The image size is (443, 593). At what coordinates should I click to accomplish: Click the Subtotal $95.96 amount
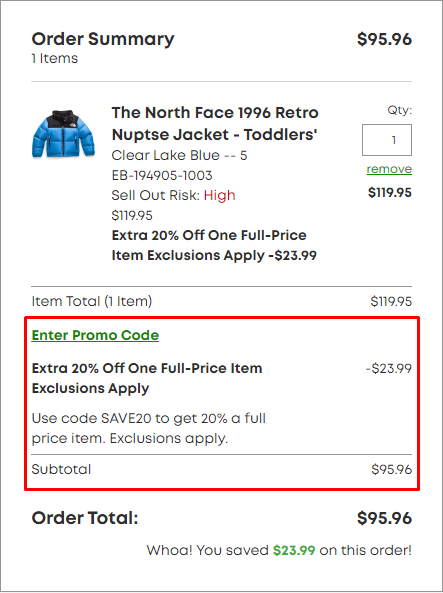[x=391, y=469]
